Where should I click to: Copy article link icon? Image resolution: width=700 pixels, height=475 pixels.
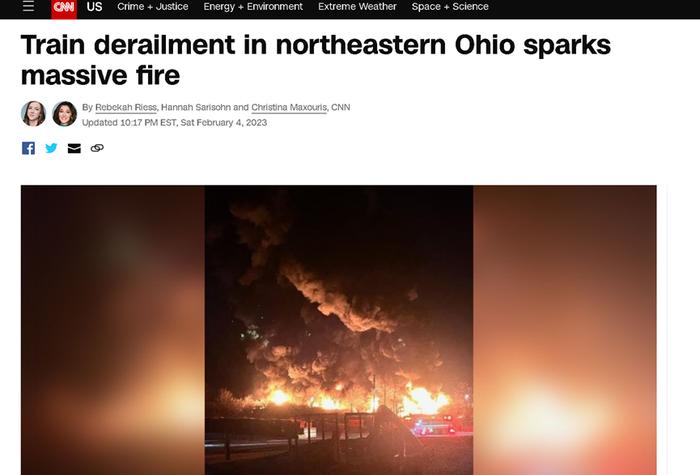[97, 148]
